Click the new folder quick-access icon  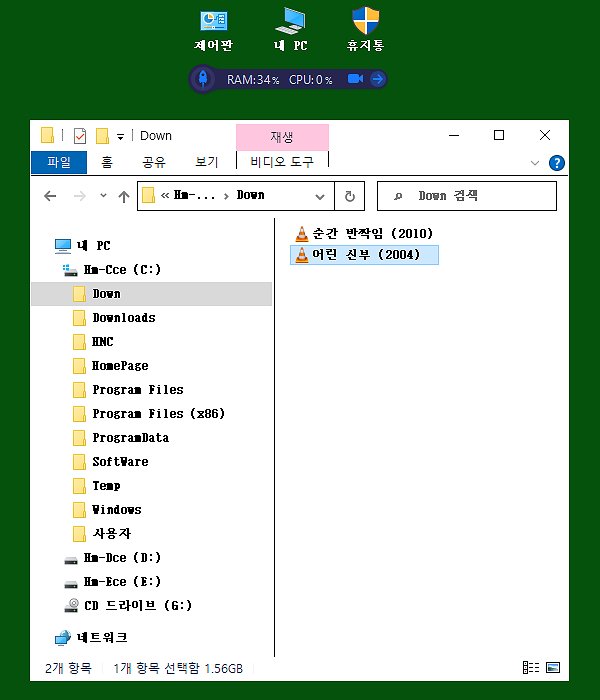(x=102, y=136)
